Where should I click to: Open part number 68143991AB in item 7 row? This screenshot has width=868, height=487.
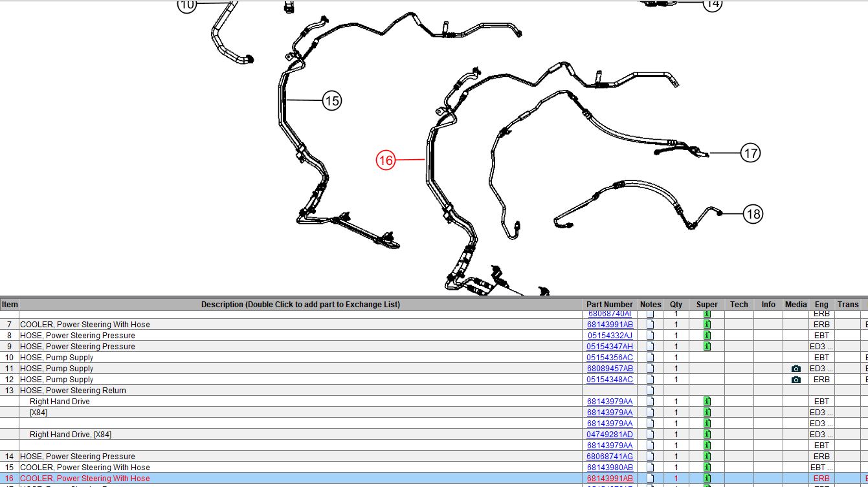click(x=610, y=325)
